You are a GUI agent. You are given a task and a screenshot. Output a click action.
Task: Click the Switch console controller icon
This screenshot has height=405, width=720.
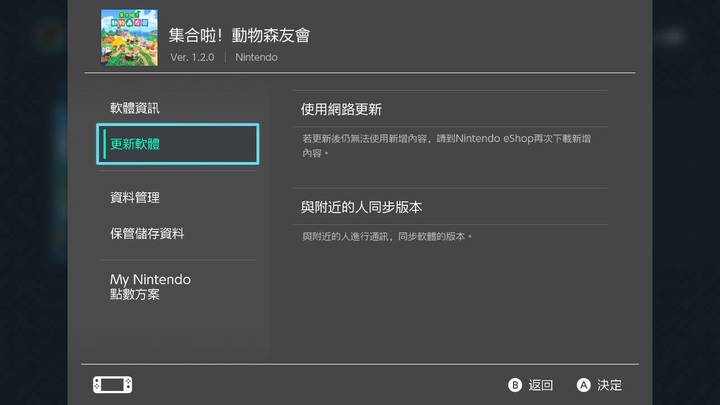112,385
